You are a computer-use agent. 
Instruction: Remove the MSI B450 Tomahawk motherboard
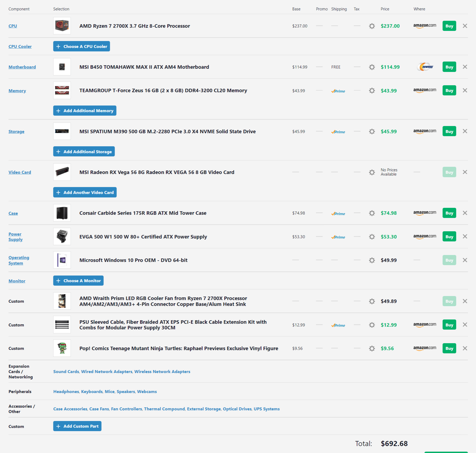(x=465, y=67)
